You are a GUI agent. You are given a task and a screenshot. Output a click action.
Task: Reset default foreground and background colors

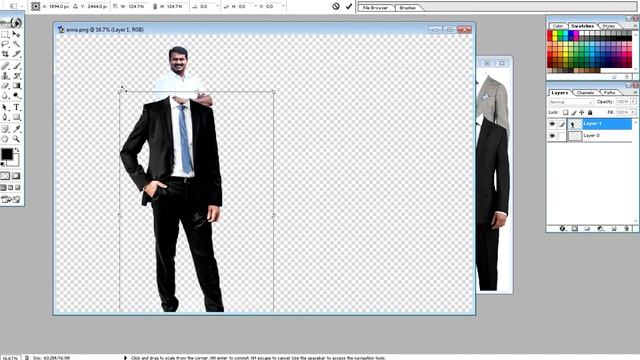click(x=3, y=164)
